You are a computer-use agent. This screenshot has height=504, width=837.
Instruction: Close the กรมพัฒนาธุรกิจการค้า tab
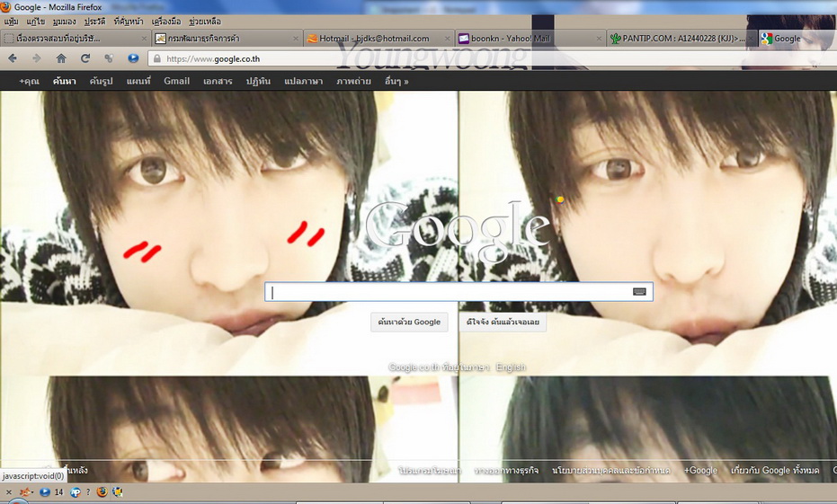pyautogui.click(x=296, y=39)
